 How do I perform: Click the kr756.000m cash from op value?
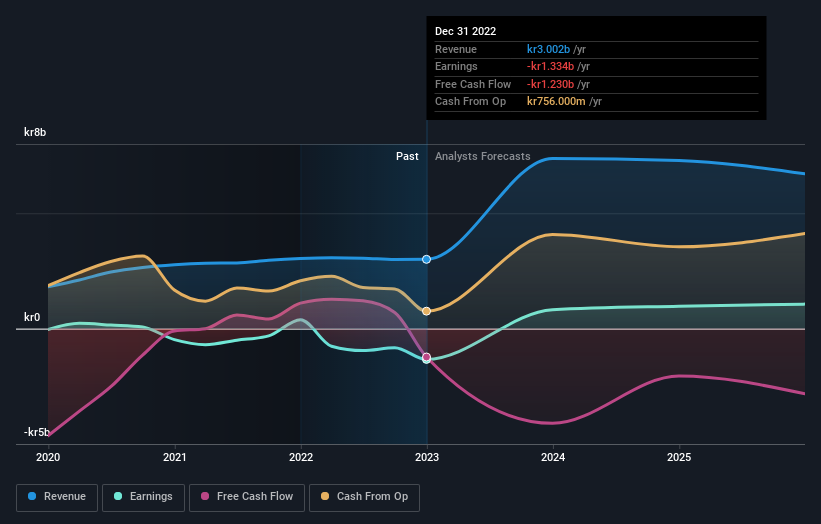click(556, 102)
